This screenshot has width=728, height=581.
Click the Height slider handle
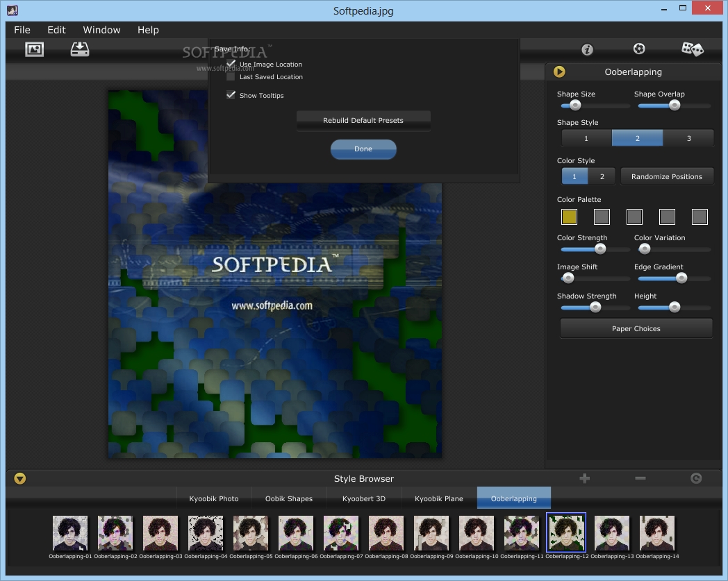[675, 308]
